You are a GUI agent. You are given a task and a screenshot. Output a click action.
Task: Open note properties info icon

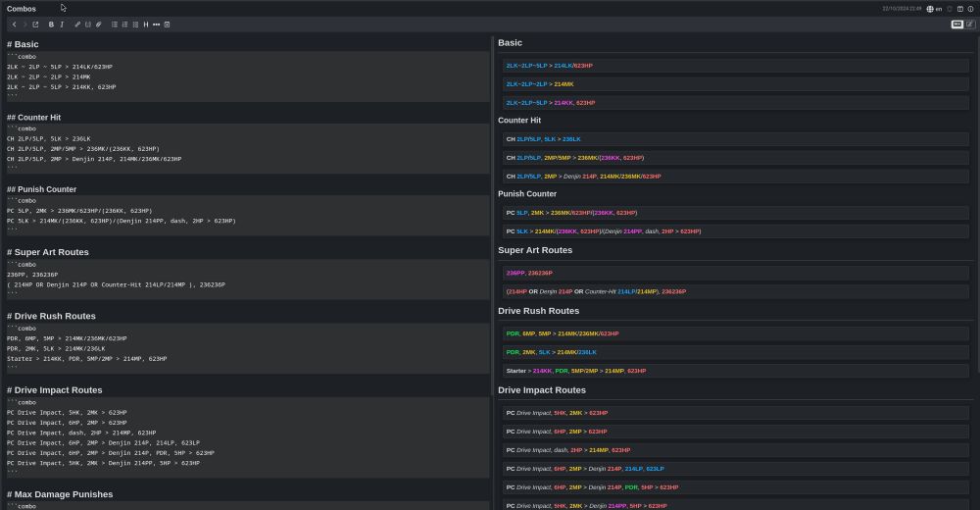click(970, 9)
